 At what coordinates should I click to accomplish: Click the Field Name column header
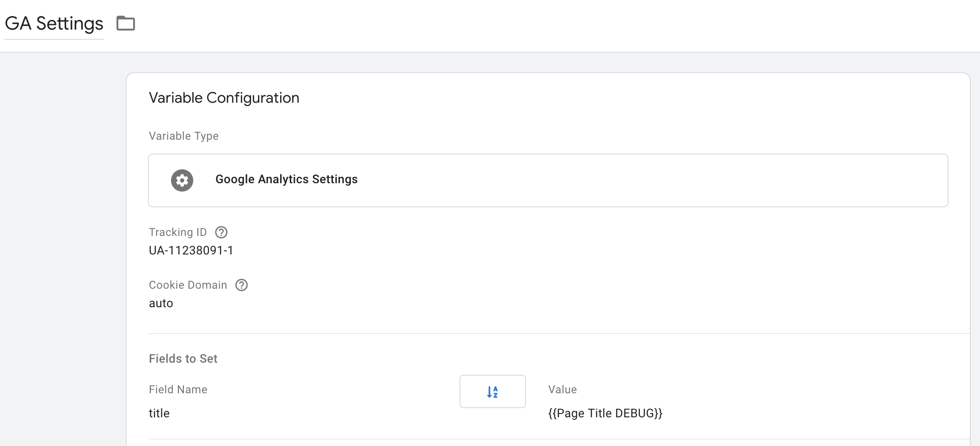click(178, 390)
